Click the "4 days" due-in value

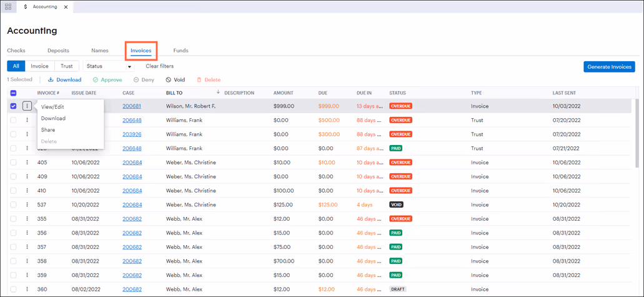pos(364,204)
